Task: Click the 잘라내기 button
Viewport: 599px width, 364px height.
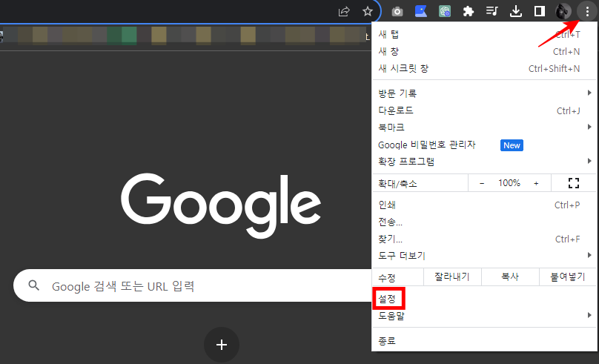Action: [452, 277]
